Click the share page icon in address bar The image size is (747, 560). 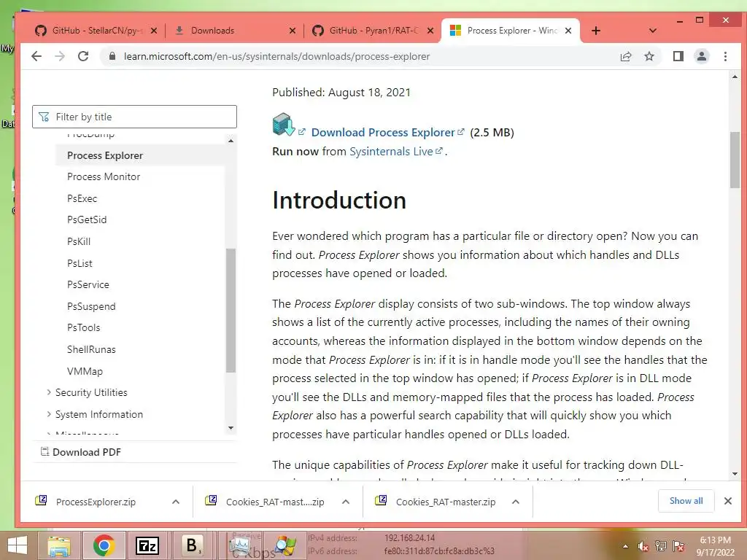pos(625,56)
